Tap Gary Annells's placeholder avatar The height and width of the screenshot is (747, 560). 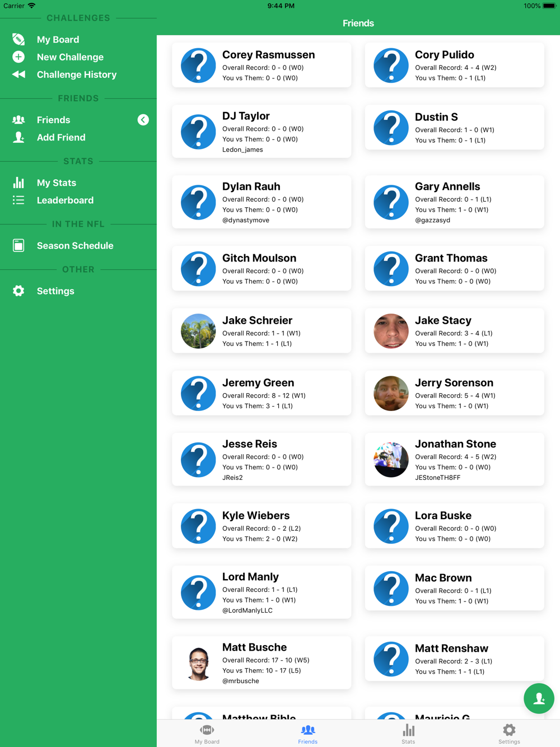(x=391, y=202)
